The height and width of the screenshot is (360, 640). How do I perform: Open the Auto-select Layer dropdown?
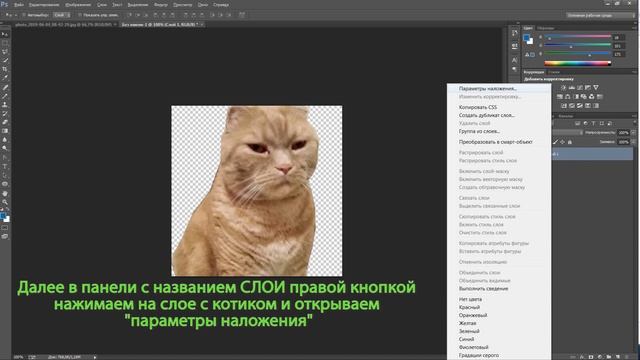62,15
